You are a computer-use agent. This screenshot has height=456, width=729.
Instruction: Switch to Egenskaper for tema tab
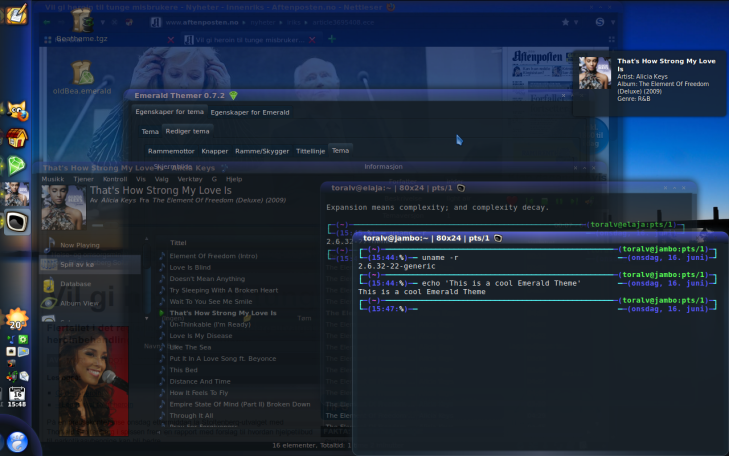[169, 112]
